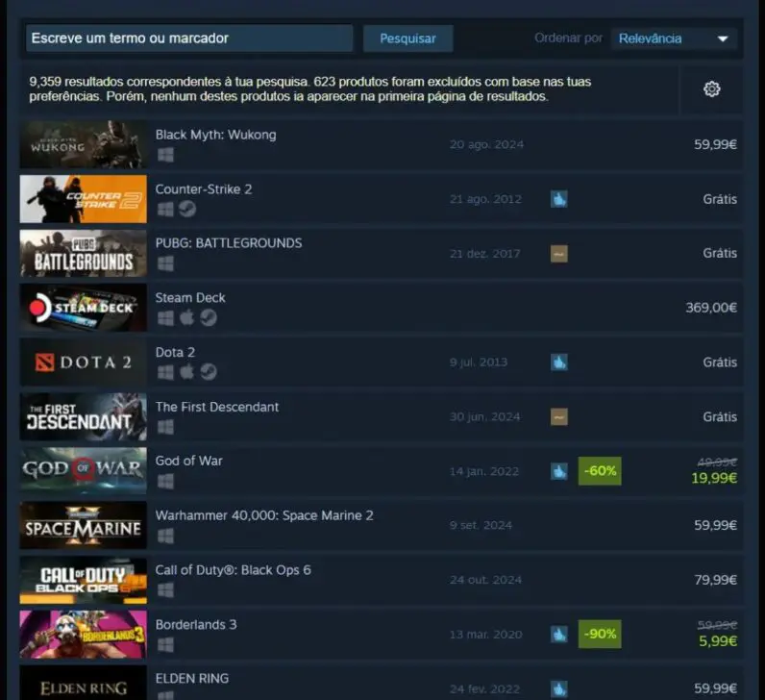
Task: Open the PUBG: BATTLEGROUNDS title link
Action: pyautogui.click(x=229, y=243)
